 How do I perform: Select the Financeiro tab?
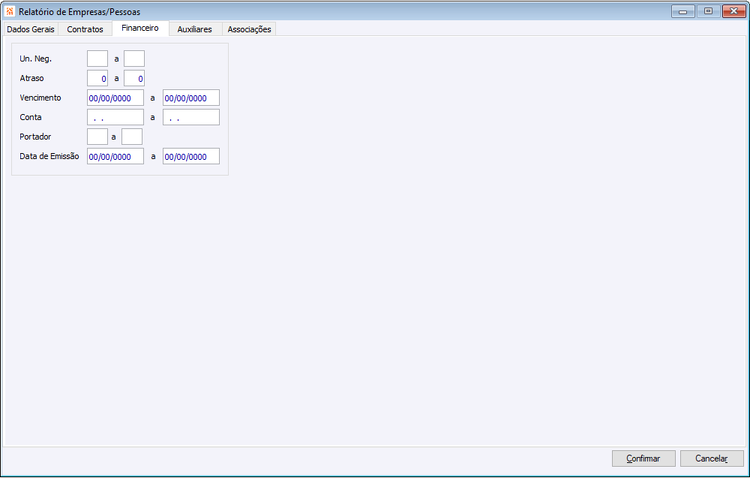(140, 28)
